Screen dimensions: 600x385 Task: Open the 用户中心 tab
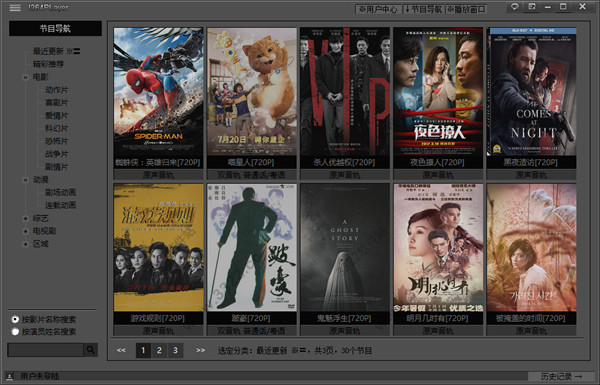point(378,9)
